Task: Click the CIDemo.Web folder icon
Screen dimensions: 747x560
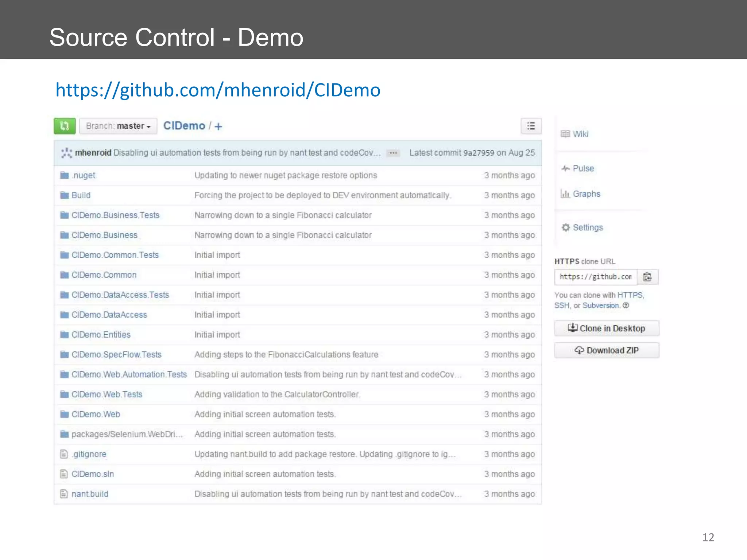Action: (x=65, y=414)
